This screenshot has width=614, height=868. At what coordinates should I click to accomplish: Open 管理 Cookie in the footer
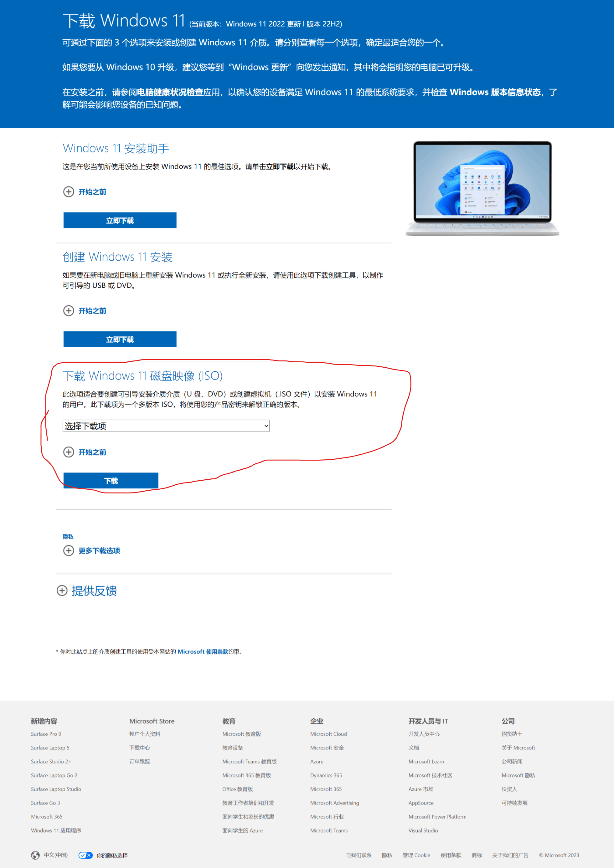coord(416,855)
